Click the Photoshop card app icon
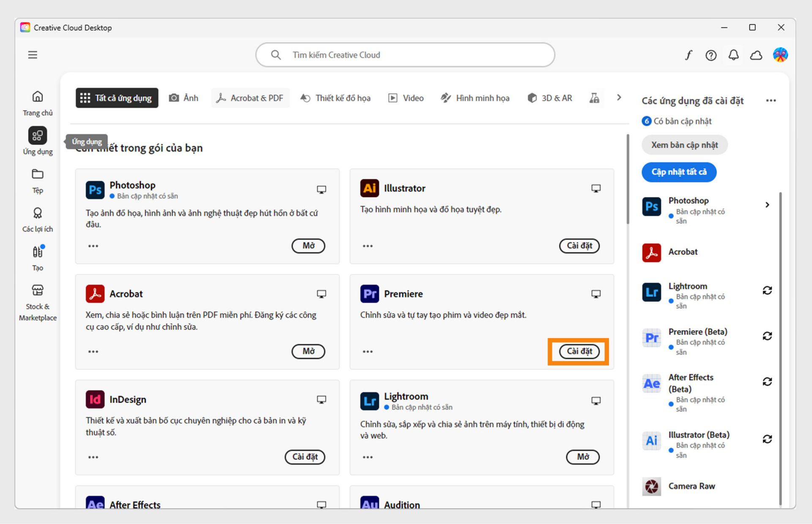Screen dimensions: 812x524 [95, 190]
